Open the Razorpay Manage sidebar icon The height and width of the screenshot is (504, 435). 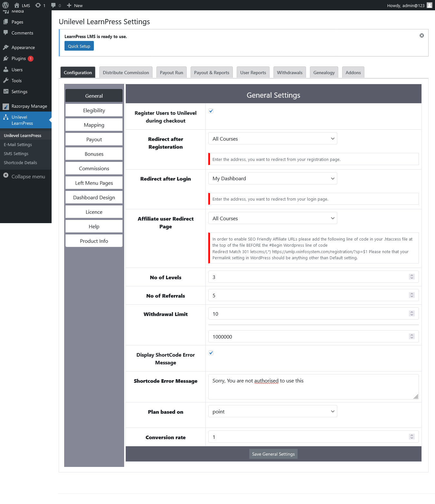(5, 106)
